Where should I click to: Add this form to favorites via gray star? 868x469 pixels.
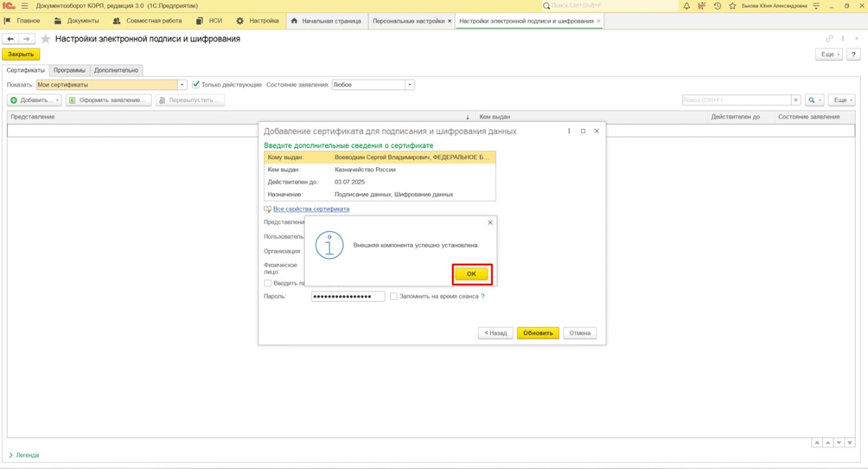click(x=46, y=39)
